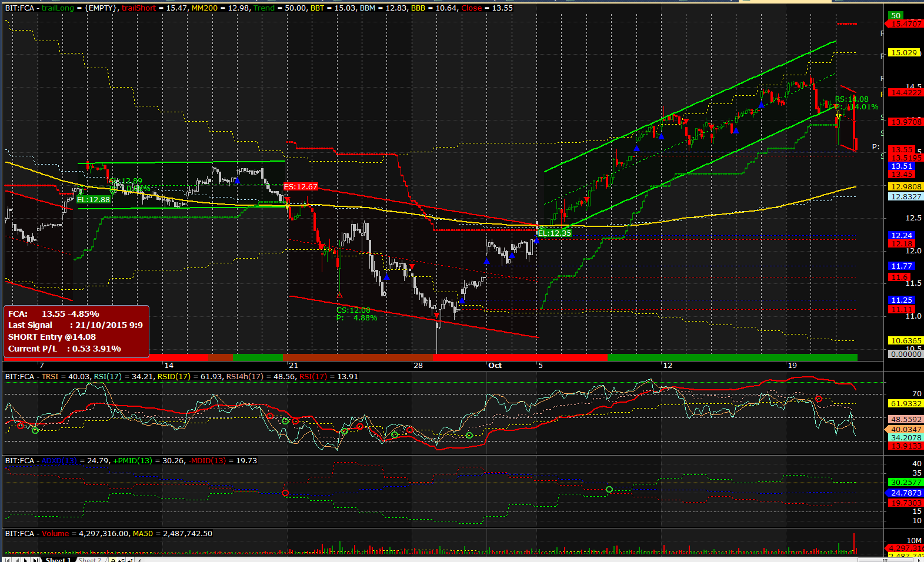This screenshot has height=562, width=924.
Task: Click the 21 marker on the date axis
Action: (x=293, y=365)
